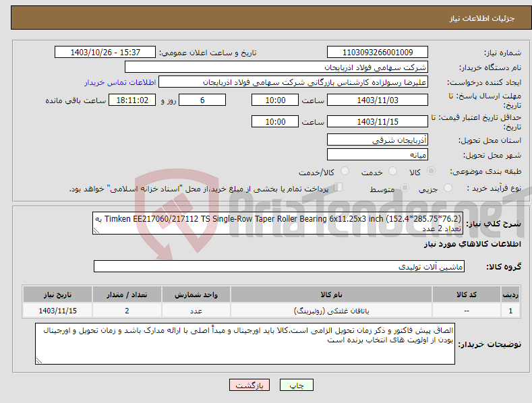Click the یاتاقان غلتکی (رولبرینگ) cell
Screen dimensions: 532x403
click(331, 311)
